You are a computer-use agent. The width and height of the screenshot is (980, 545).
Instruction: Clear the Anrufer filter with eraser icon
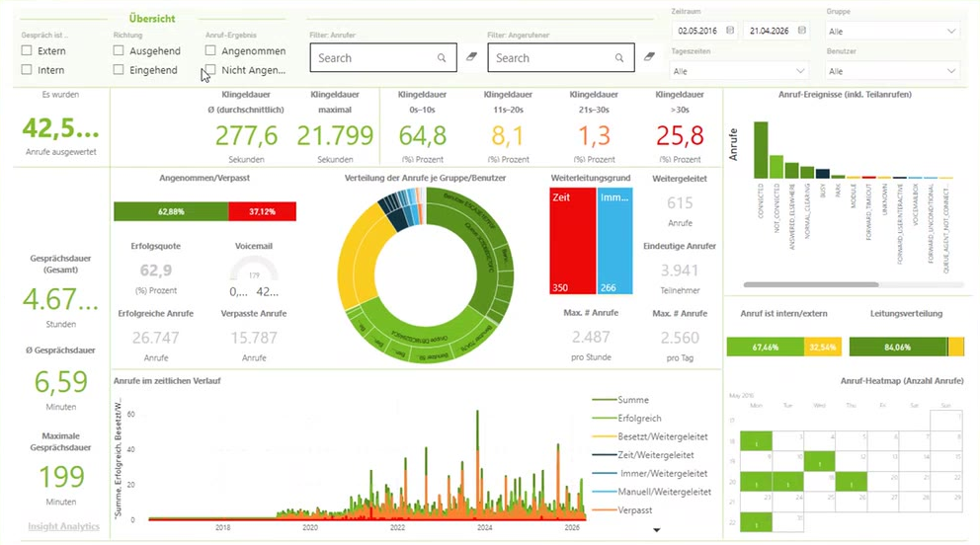pos(472,56)
